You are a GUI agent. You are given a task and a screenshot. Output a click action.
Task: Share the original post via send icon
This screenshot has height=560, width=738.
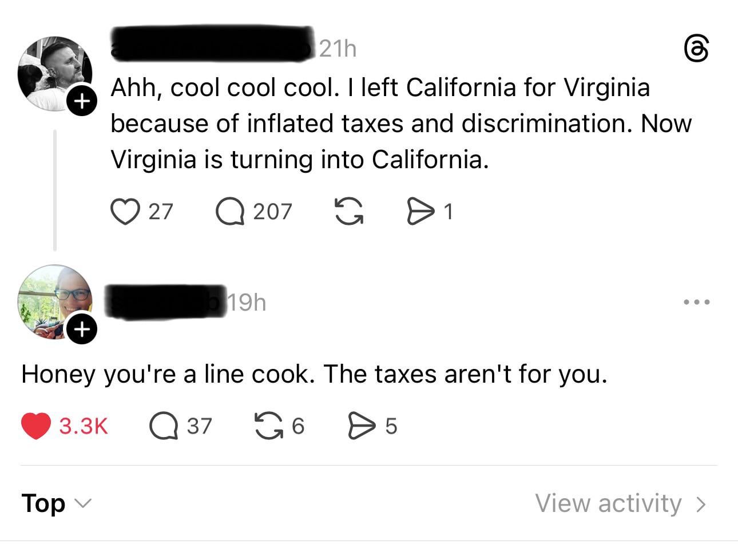tap(419, 212)
